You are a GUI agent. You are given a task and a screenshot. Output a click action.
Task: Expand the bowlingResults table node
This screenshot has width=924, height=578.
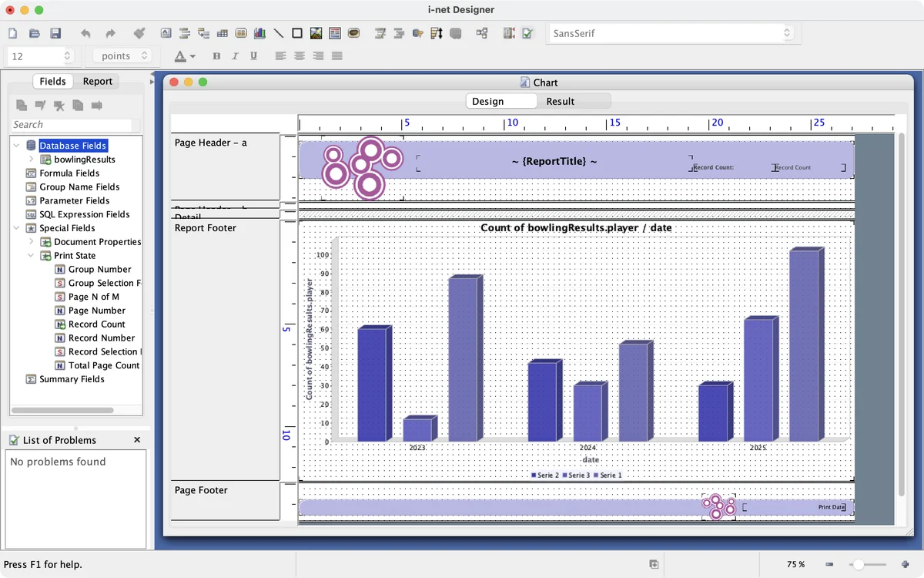[x=32, y=160]
